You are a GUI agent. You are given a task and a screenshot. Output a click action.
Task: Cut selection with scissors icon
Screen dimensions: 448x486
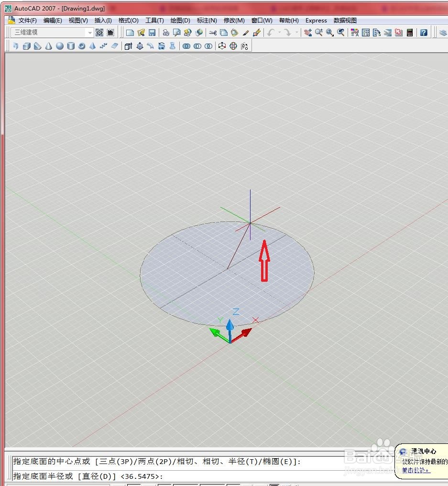(x=213, y=33)
